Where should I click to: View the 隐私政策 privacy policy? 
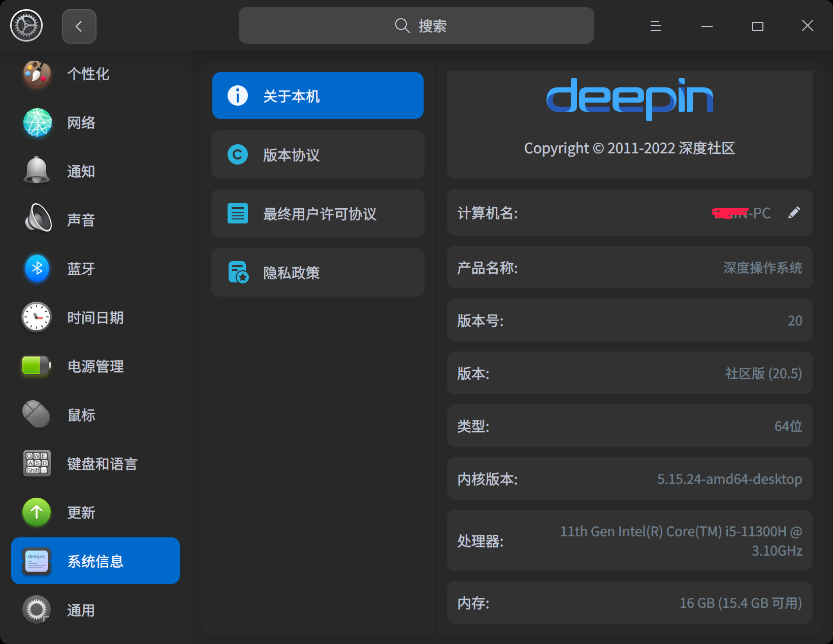317,272
